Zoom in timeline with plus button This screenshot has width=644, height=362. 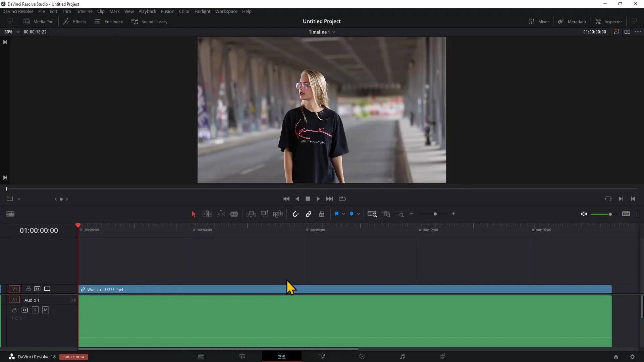(453, 214)
